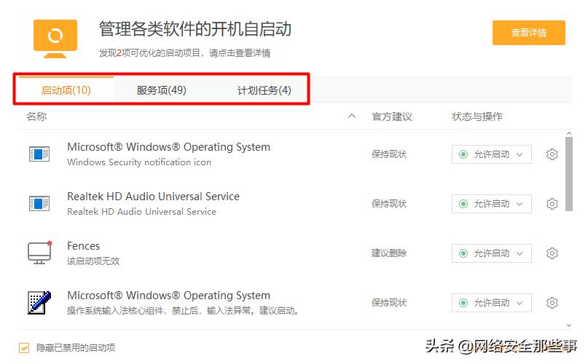This screenshot has width=588, height=364.
Task: Click icon of Windows Security notification entry
Action: tap(39, 154)
